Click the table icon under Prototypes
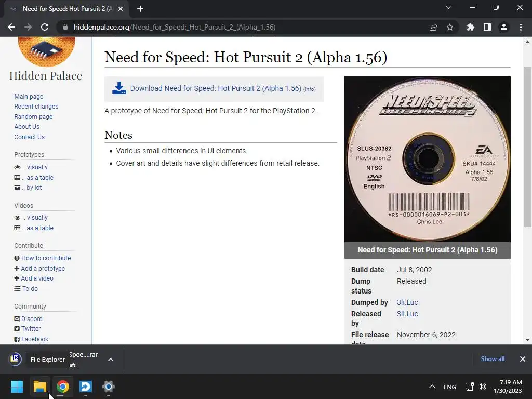Viewport: 532px width, 399px height. point(17,178)
